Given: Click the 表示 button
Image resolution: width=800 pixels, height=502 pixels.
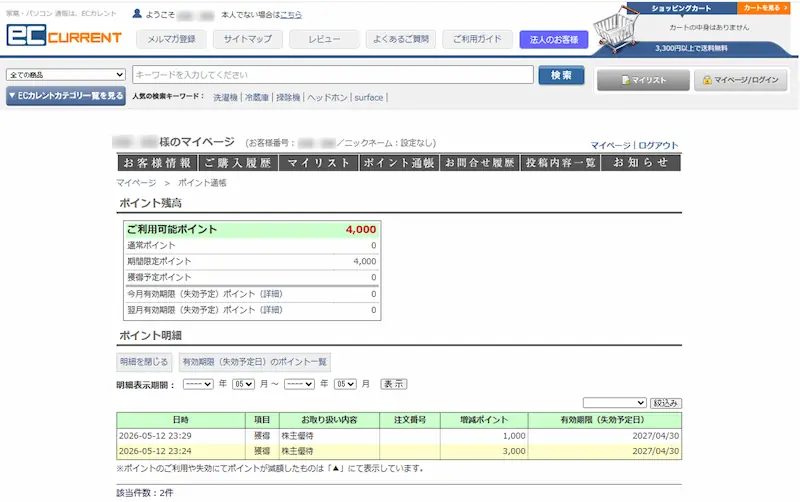Looking at the screenshot, I should [x=394, y=384].
